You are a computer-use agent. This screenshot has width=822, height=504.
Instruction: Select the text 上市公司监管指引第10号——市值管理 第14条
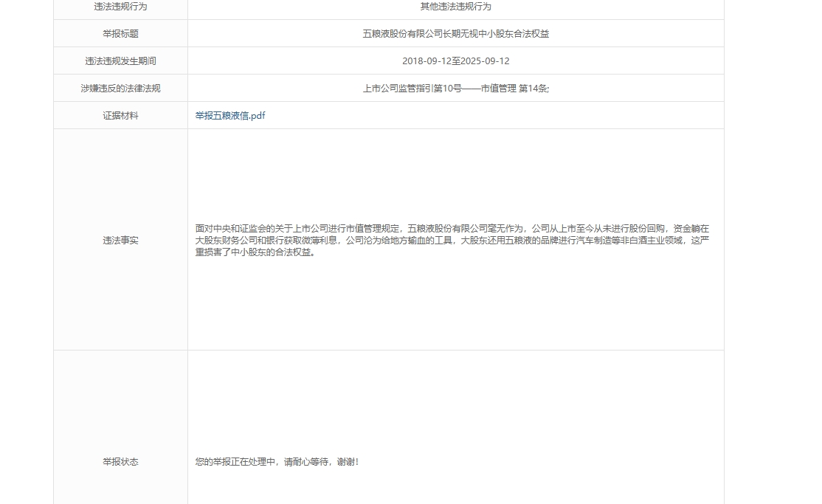point(455,88)
